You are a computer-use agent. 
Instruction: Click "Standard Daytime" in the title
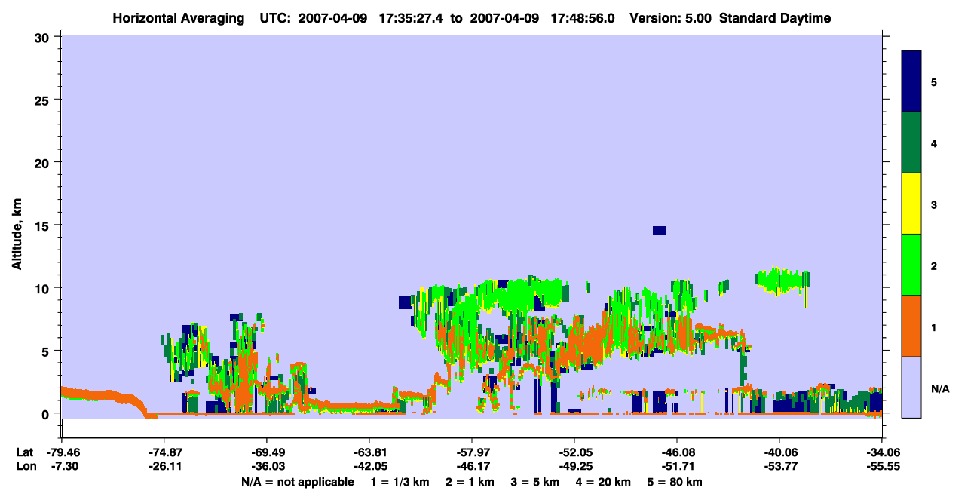[x=775, y=18]
